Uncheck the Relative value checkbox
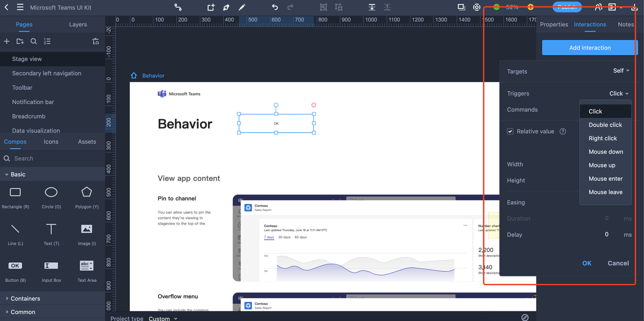Screen dimensions: 644x321 510,131
